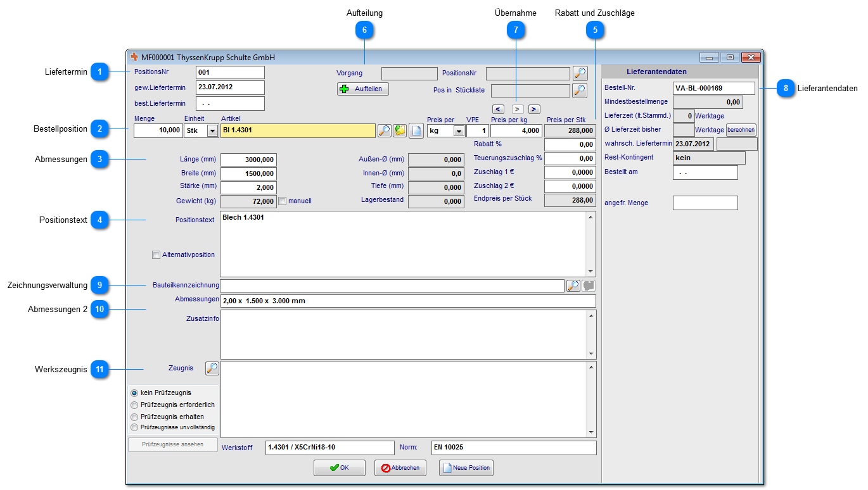Click the angefr. Menge input field
This screenshot has height=490, width=868.
pos(705,203)
